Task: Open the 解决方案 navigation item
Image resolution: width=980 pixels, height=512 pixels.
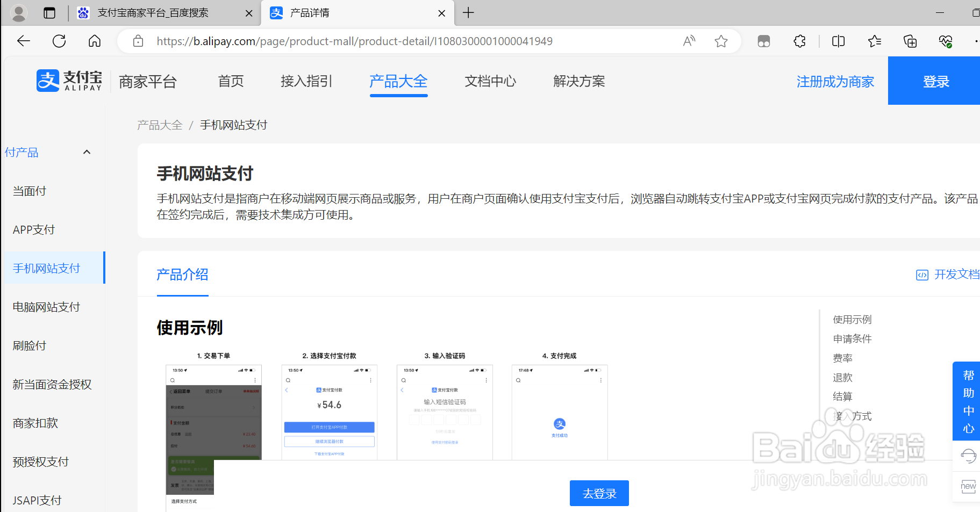Action: tap(579, 81)
